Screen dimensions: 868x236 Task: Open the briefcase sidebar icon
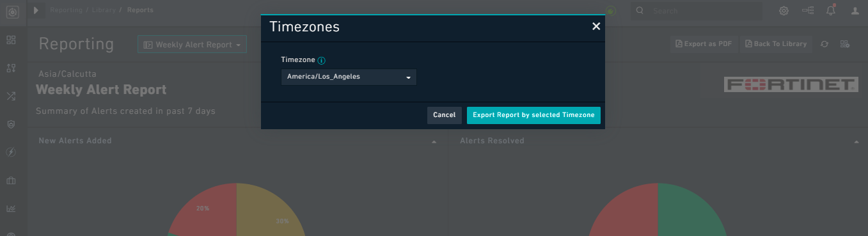11,180
